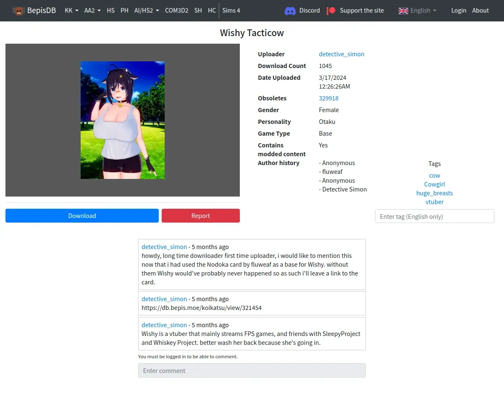Click the 'You must be logged in' notice
The image size is (504, 420).
pos(188,356)
